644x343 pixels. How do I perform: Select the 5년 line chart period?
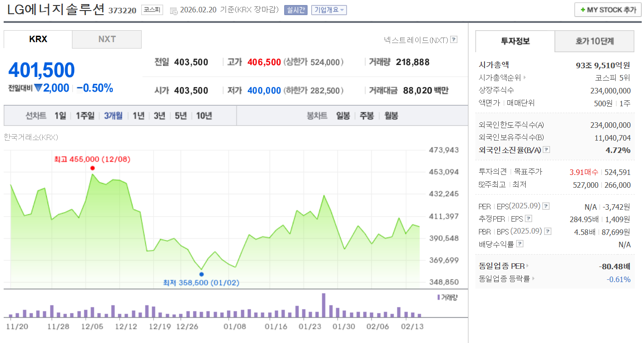click(181, 116)
